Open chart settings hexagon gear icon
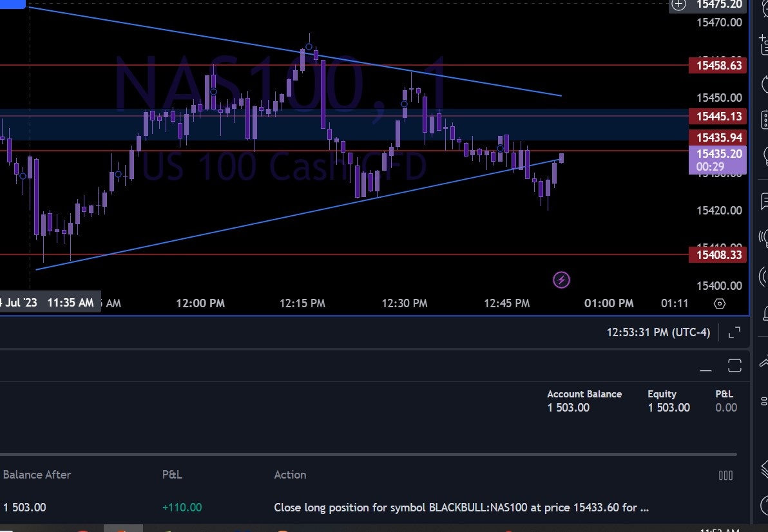The width and height of the screenshot is (768, 532). tap(720, 303)
